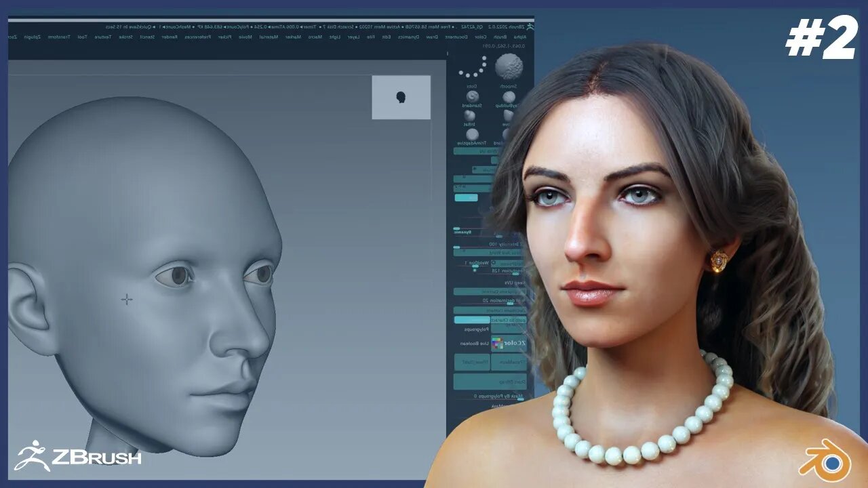Open the Color menu
The height and width of the screenshot is (488, 868).
[480, 37]
